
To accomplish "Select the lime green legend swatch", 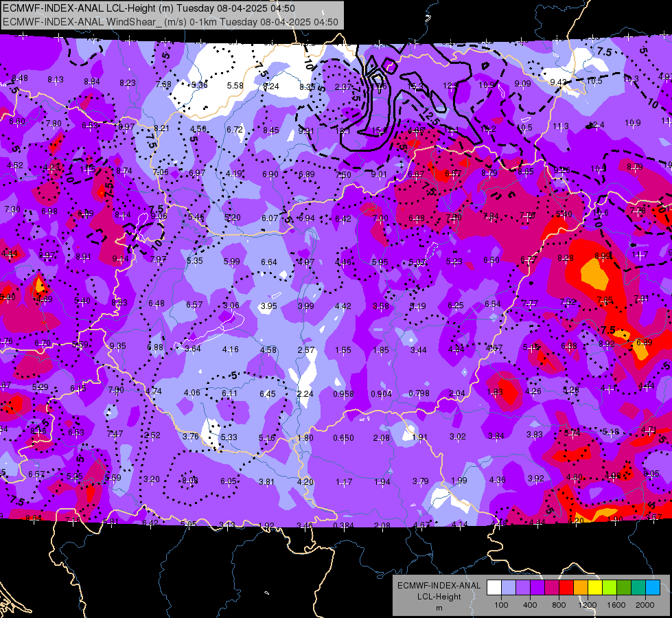I will pyautogui.click(x=610, y=588).
